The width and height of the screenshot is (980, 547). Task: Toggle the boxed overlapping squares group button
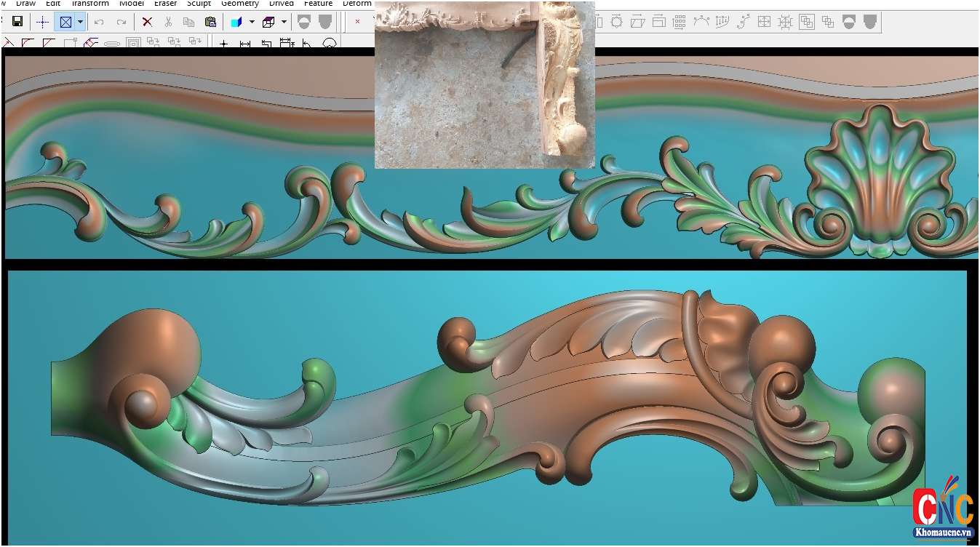tap(807, 22)
